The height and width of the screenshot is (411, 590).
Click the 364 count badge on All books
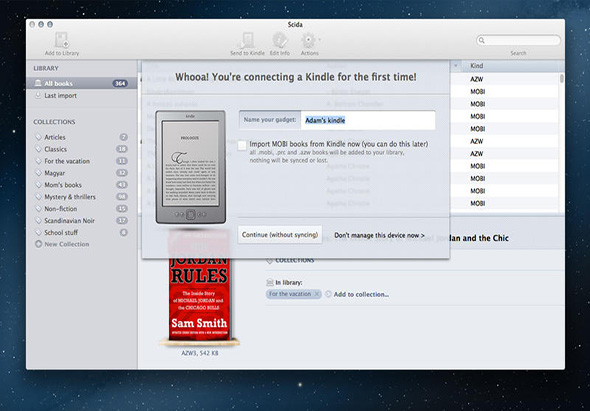120,83
